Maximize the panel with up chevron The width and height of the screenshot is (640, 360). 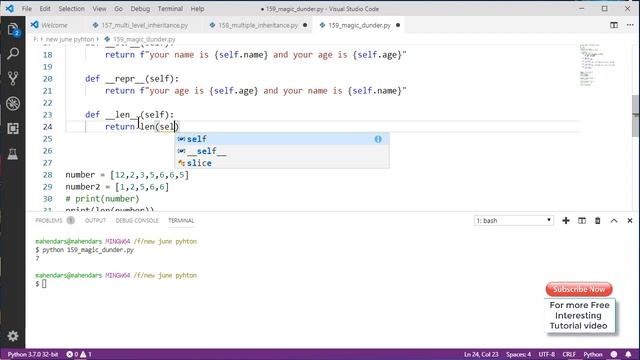(x=614, y=220)
